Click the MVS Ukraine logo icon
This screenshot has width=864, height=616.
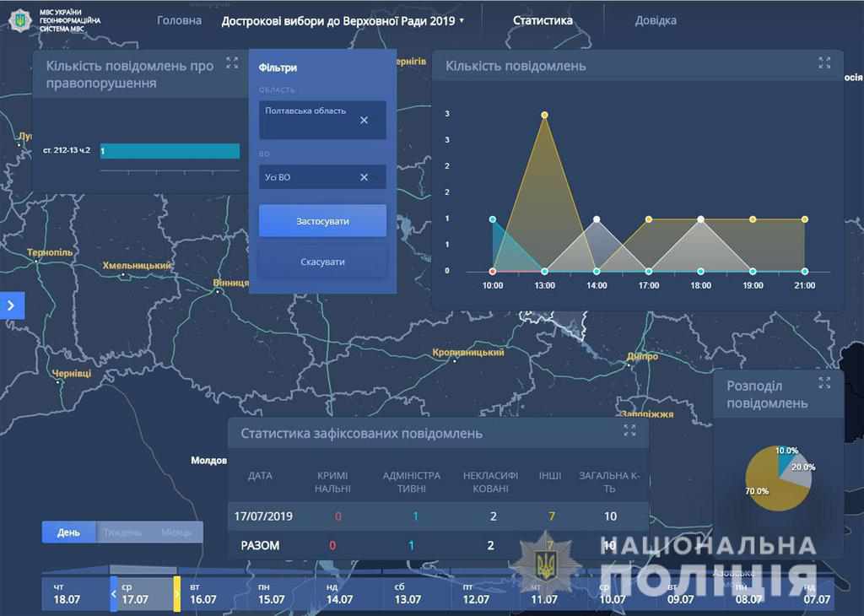pyautogui.click(x=19, y=19)
